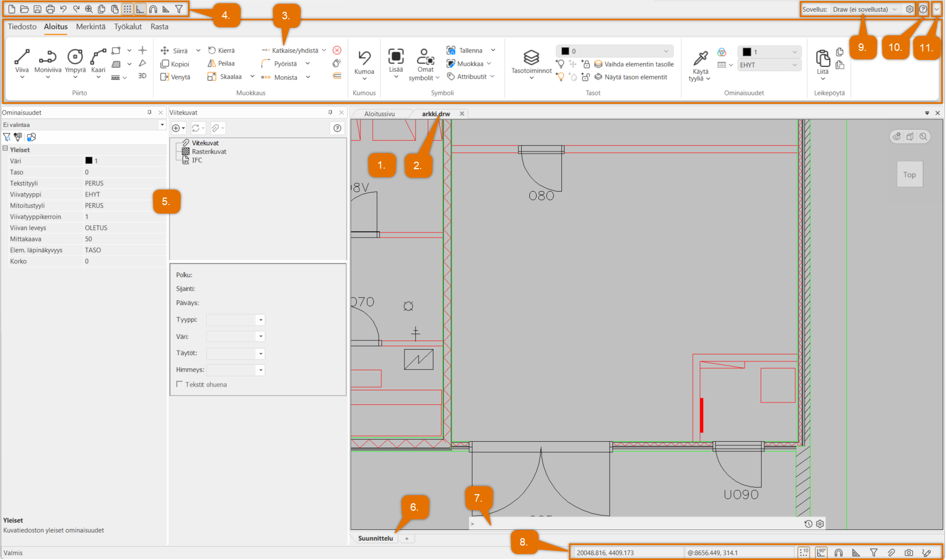
Task: Switch to the Merkintä ribbon tab
Action: coord(91,27)
